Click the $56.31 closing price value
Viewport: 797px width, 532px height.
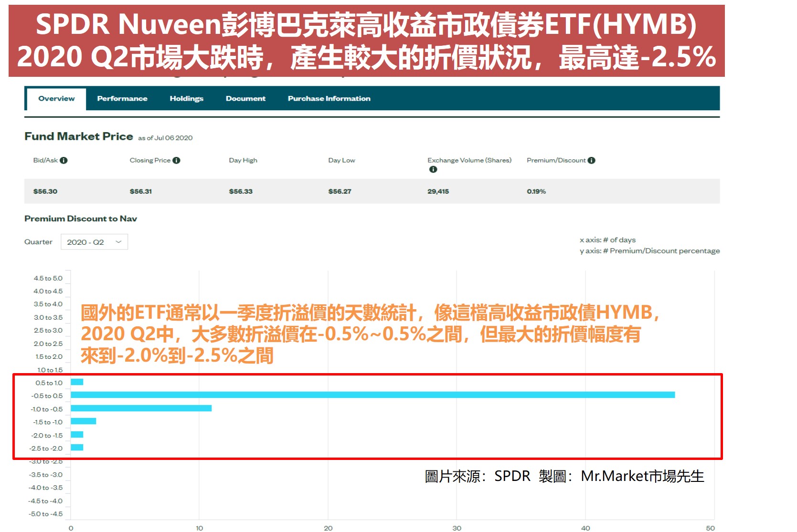tap(141, 191)
